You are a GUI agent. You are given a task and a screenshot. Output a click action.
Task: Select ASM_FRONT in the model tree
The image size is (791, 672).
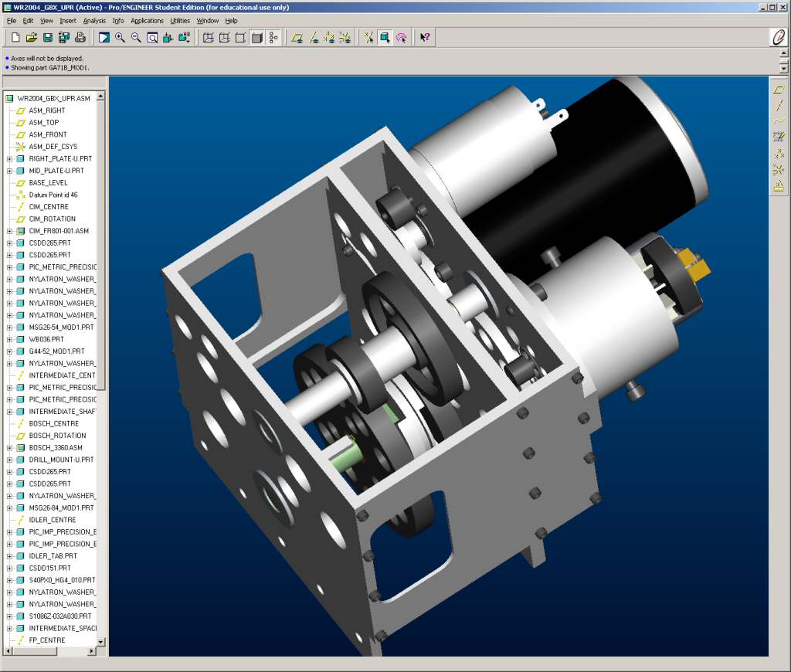pos(45,134)
